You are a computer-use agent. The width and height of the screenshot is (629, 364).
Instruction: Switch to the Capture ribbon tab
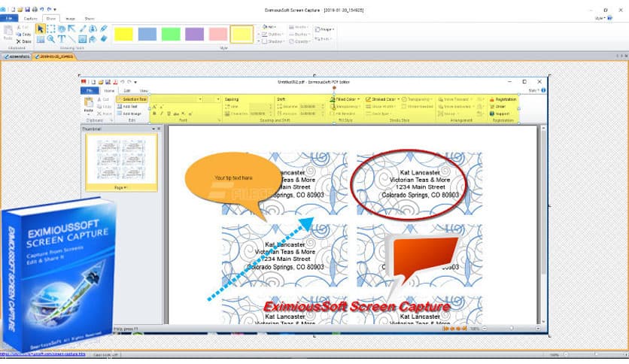click(x=31, y=19)
